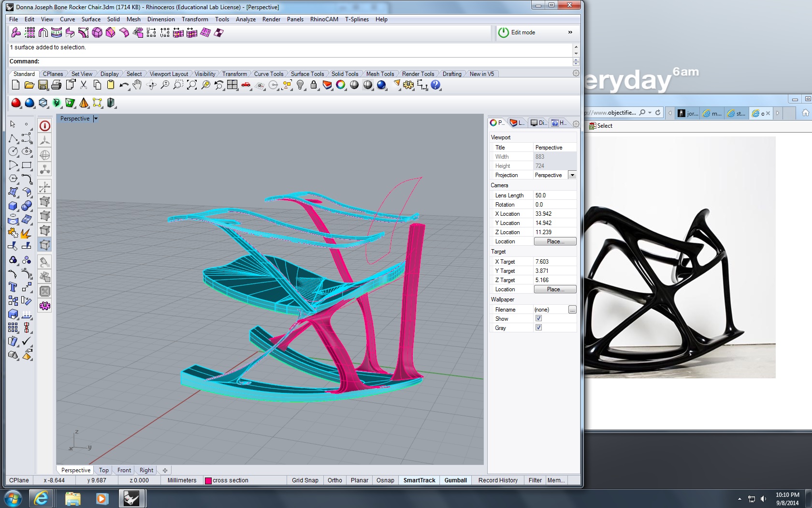812x508 pixels.
Task: Expand the Edit mode toolbar chevron
Action: (x=570, y=32)
